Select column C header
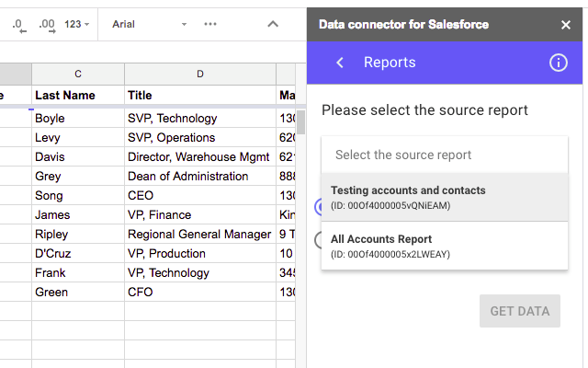Screen dimensions: 588x368 [78, 74]
